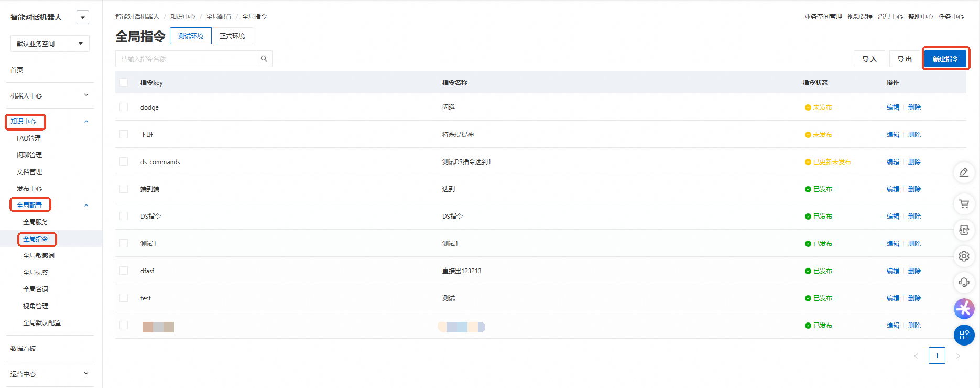Check the test row checkbox

(124, 298)
